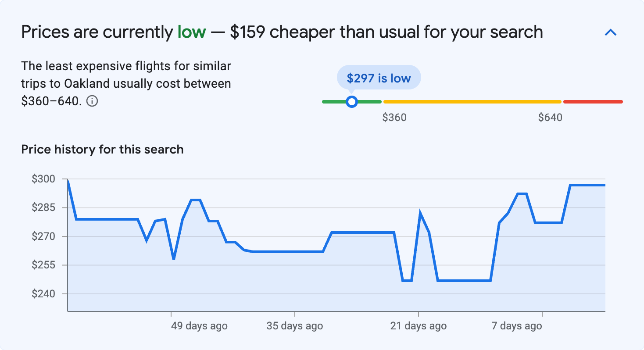This screenshot has width=644, height=350.
Task: Click the info icon next to price range
Action: (x=93, y=101)
